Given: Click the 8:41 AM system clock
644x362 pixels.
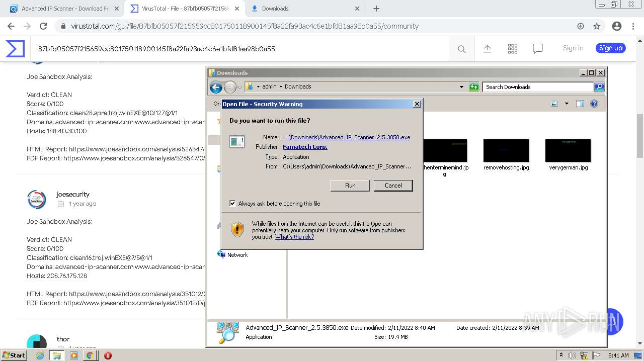Looking at the screenshot, I should [x=618, y=355].
